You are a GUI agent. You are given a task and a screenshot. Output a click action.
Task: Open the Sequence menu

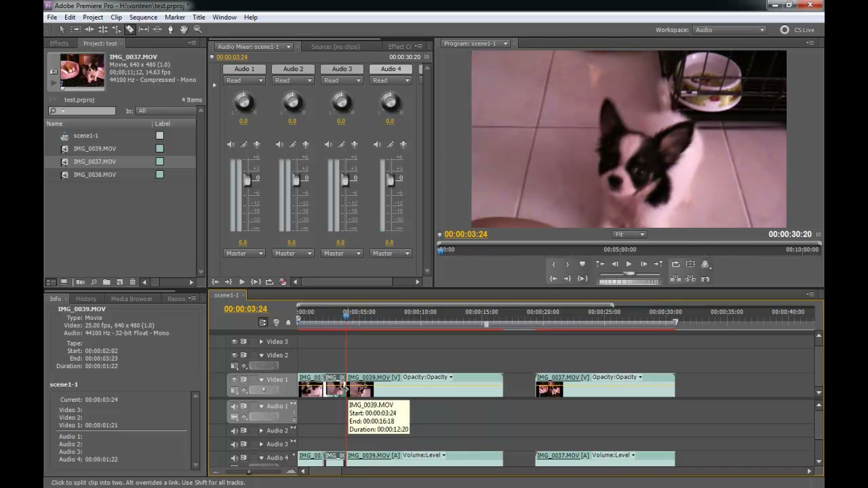pyautogui.click(x=143, y=17)
